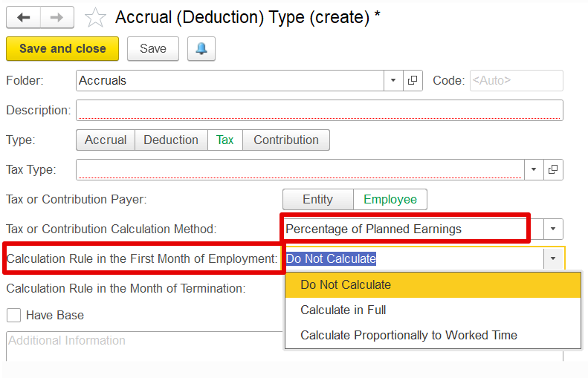The width and height of the screenshot is (588, 378).
Task: Click the Save button
Action: click(x=153, y=49)
